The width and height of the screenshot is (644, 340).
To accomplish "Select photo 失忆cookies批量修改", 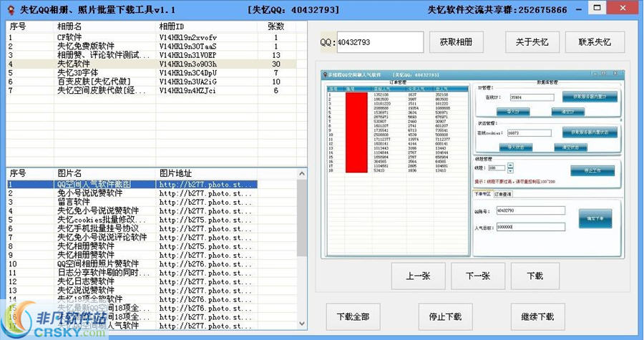I will point(132,220).
